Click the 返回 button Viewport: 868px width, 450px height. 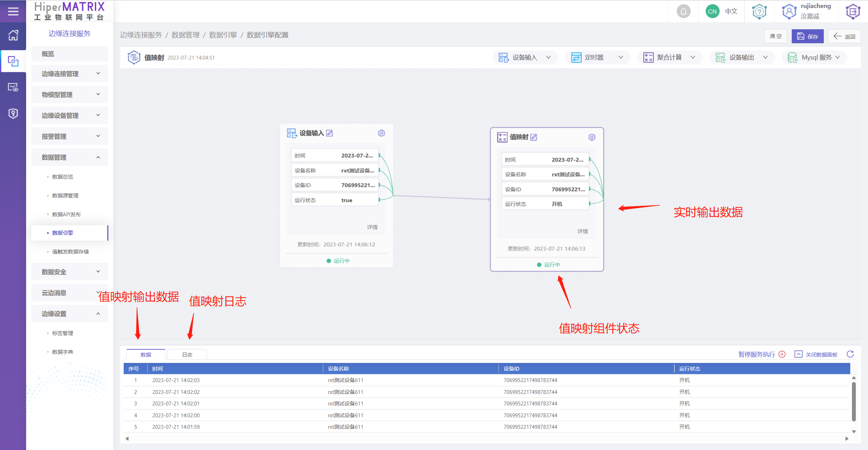click(844, 36)
